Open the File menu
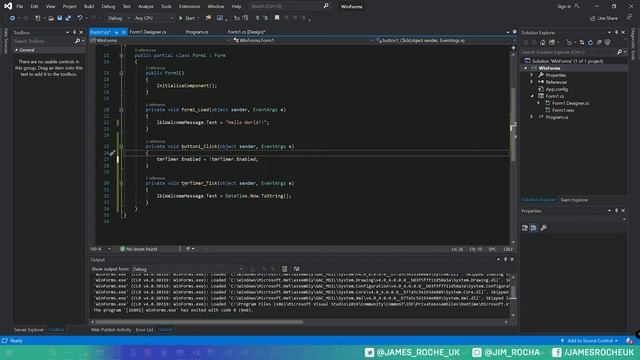640x360 pixels. [x=19, y=6]
